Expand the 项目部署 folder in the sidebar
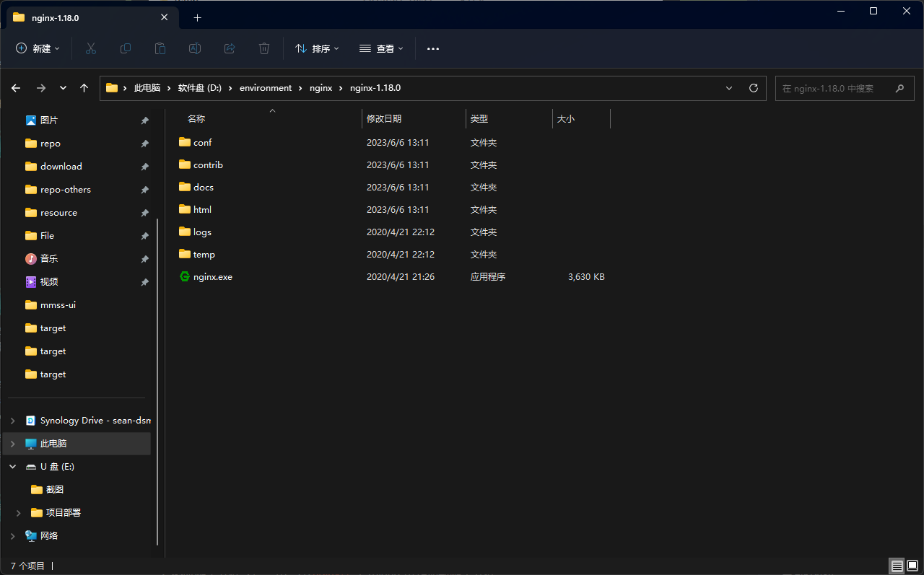Viewport: 924px width, 575px height. 18,512
